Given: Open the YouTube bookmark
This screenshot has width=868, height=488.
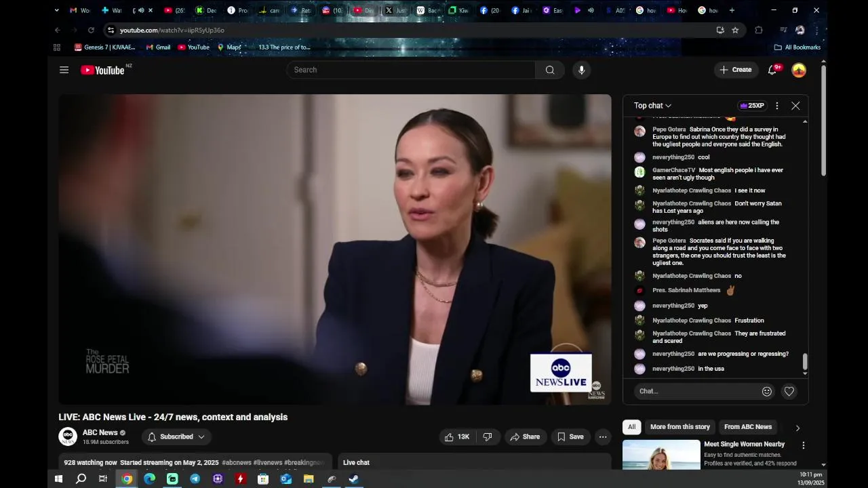Looking at the screenshot, I should coord(193,47).
